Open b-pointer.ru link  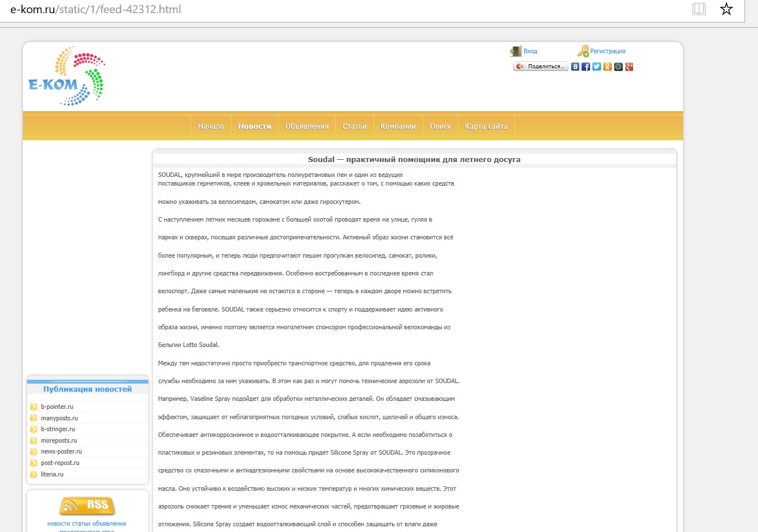point(57,407)
